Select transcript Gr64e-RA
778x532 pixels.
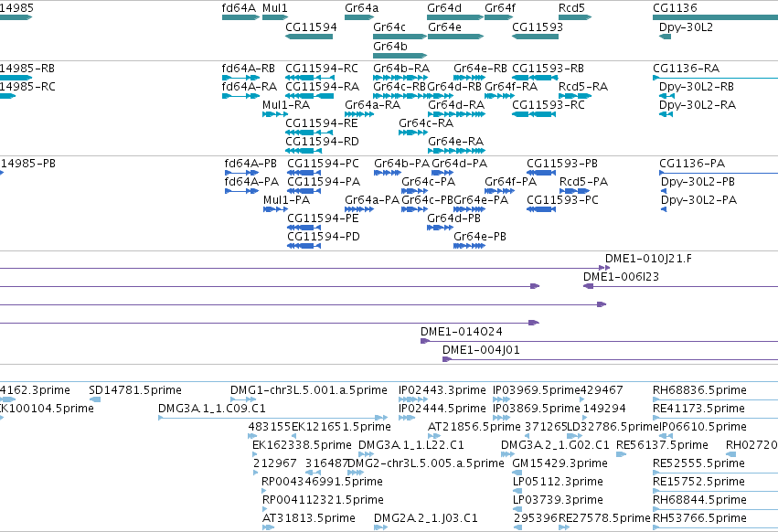[456, 151]
